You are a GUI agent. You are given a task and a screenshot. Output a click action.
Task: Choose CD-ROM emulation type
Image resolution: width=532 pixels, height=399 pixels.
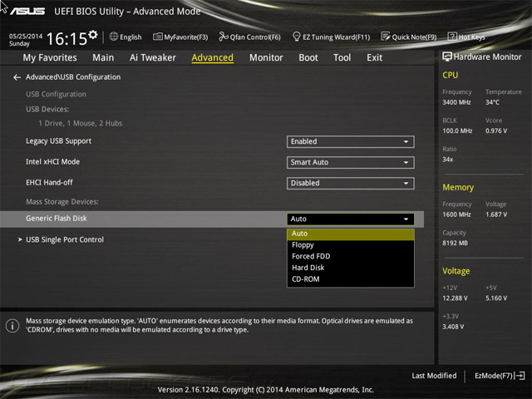tap(351, 279)
